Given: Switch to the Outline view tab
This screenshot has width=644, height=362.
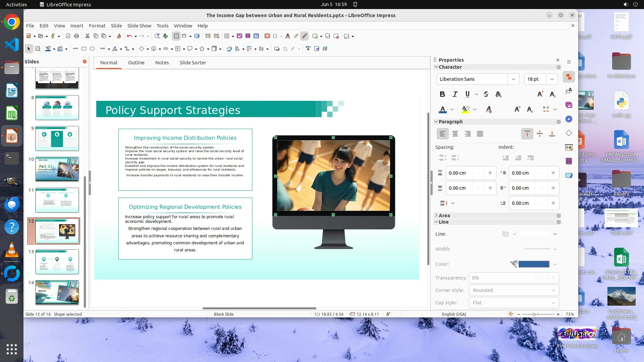Looking at the screenshot, I should [136, 63].
